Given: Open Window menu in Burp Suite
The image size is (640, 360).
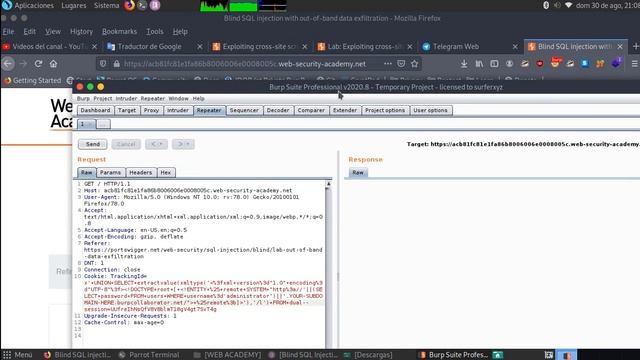Looking at the screenshot, I should point(178,99).
